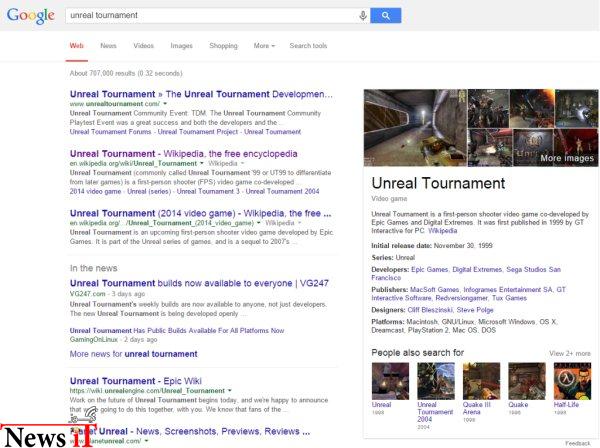Open the Unreal Tournament Development result title
The image size is (600, 448).
pos(201,94)
